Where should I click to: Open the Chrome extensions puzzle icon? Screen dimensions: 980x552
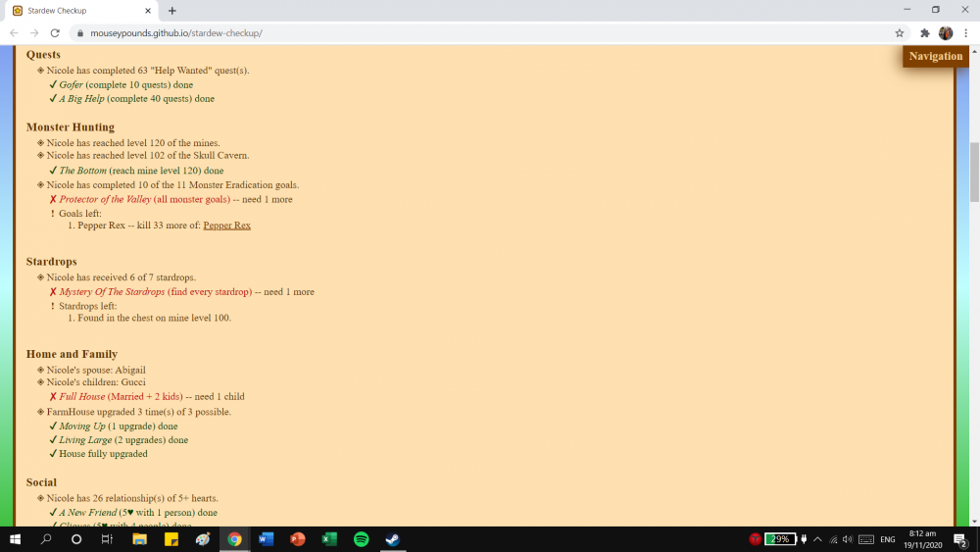coord(925,33)
